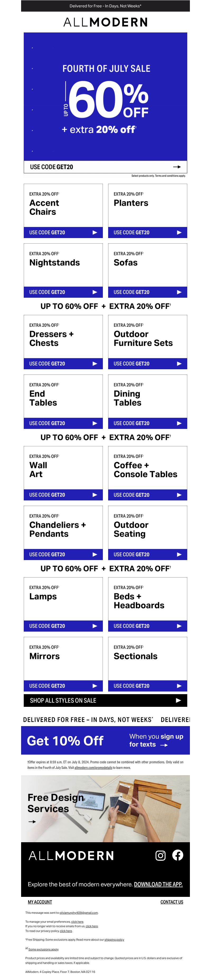This screenshot has width=211, height=980.
Task: Click arrow beside USE CODE GET20 hero banner
Action: coord(177,167)
